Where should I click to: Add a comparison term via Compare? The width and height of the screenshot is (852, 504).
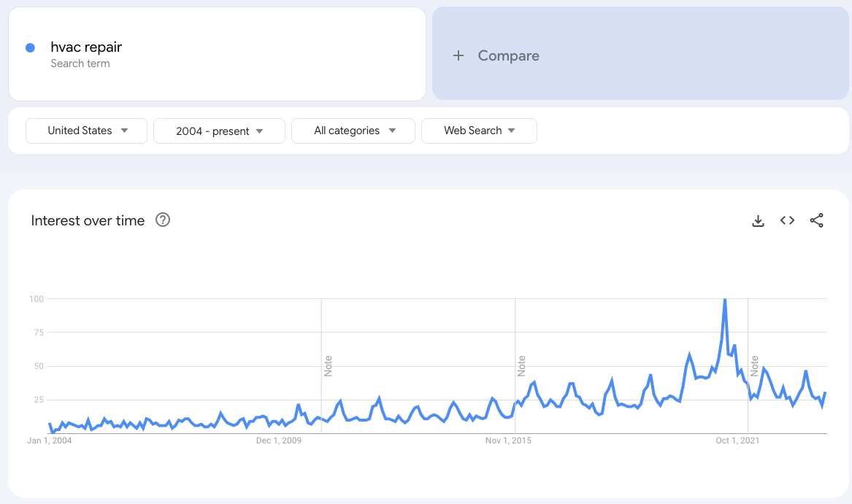point(508,55)
